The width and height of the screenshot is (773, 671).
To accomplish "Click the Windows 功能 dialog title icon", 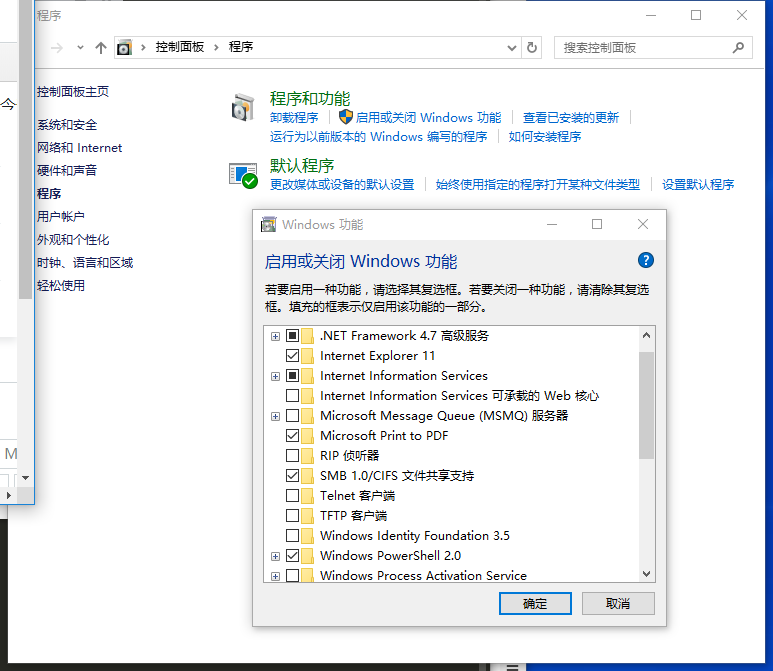I will (x=268, y=224).
